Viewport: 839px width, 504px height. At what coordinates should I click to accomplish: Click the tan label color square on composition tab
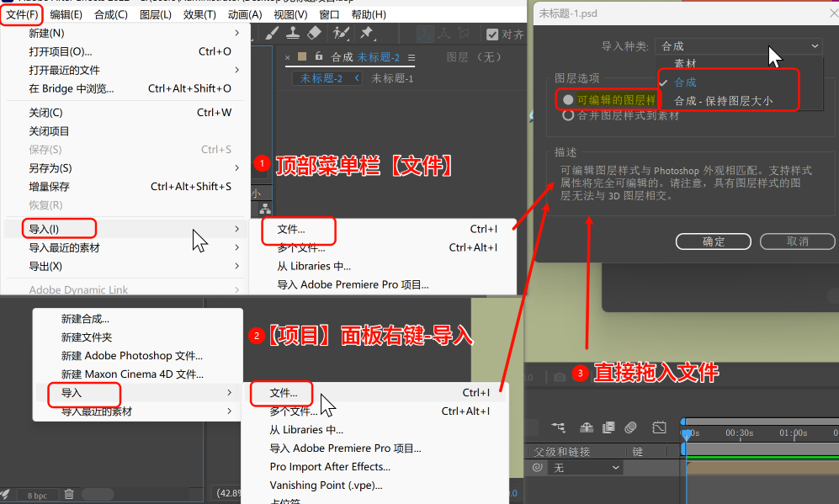pyautogui.click(x=302, y=56)
